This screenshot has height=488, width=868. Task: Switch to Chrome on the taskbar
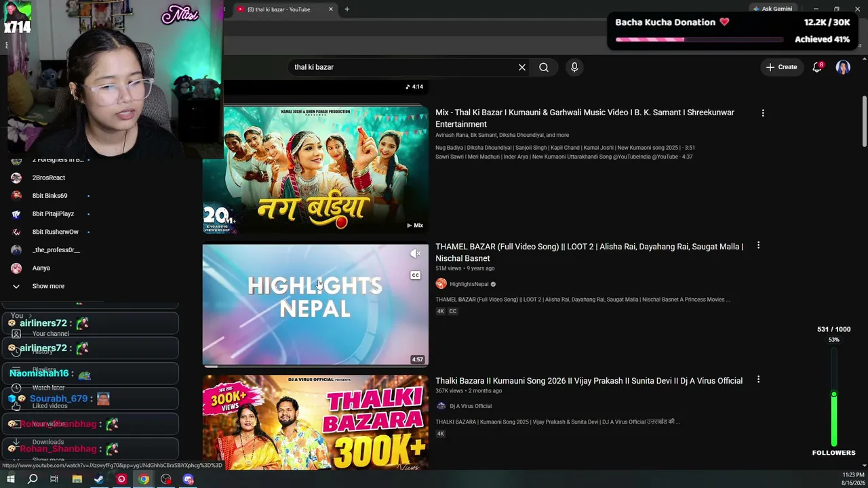pyautogui.click(x=144, y=479)
